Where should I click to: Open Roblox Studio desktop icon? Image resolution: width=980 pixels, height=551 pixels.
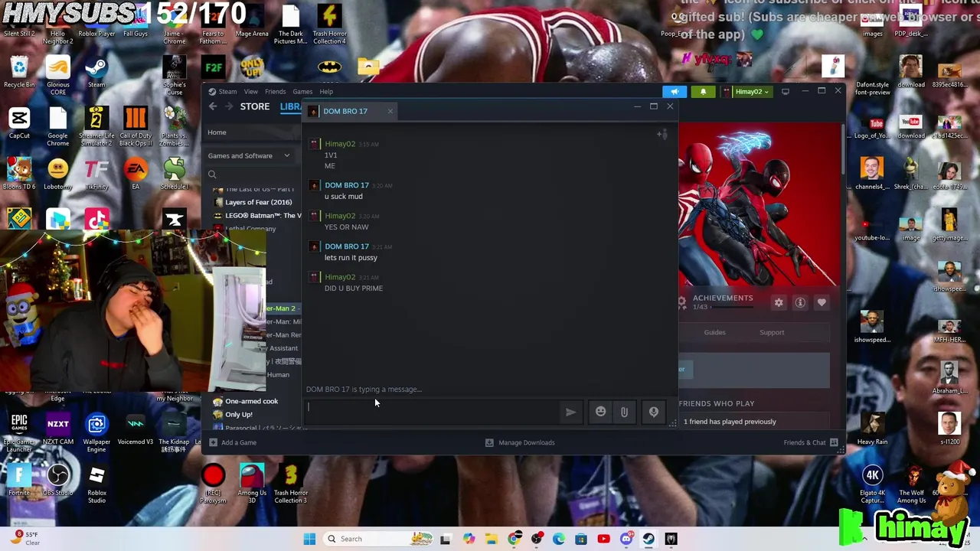[96, 484]
